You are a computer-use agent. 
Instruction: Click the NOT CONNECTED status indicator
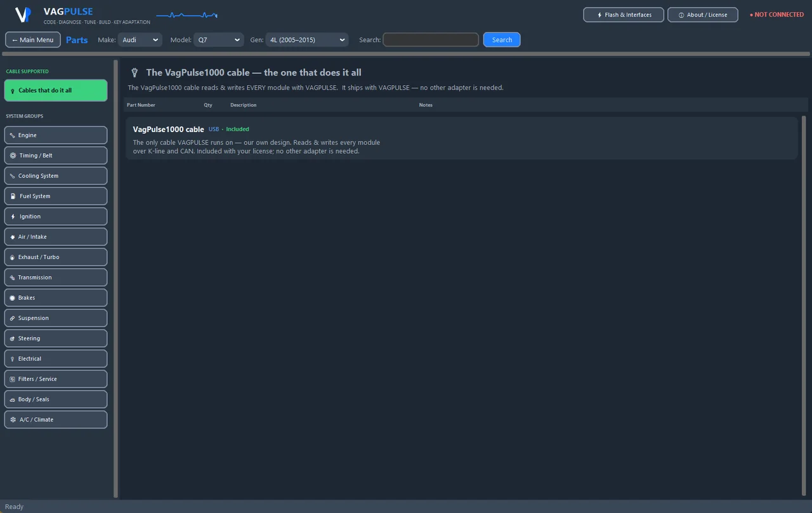(777, 15)
